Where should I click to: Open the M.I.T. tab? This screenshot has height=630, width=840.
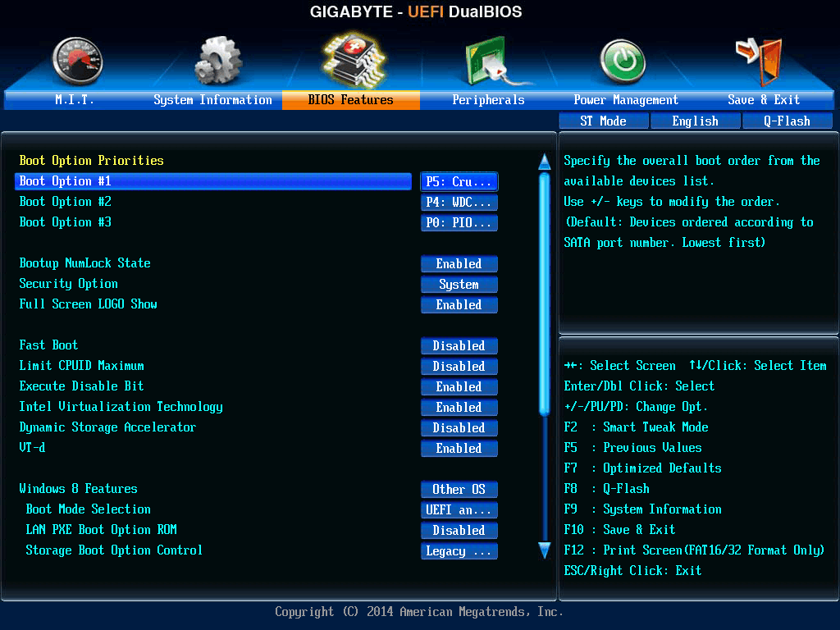coord(75,99)
